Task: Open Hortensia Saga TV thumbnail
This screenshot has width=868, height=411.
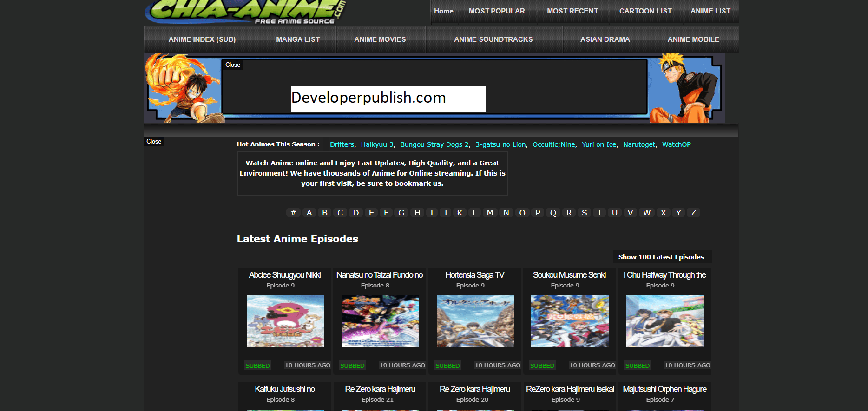Action: 475,321
